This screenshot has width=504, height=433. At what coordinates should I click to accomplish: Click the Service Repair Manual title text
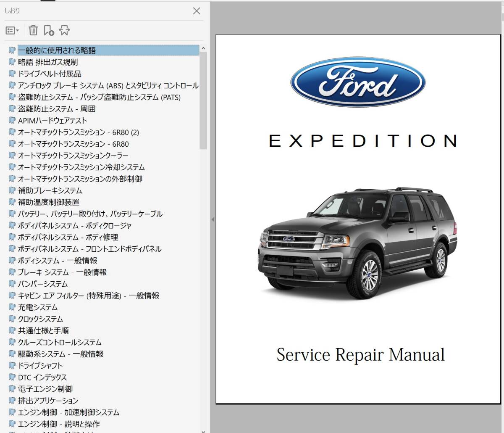click(x=360, y=355)
